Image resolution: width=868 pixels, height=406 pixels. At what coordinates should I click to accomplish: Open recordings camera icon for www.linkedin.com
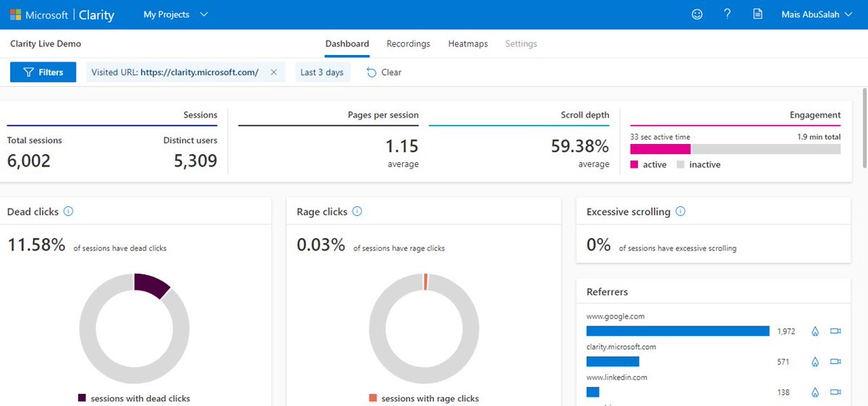[x=836, y=392]
